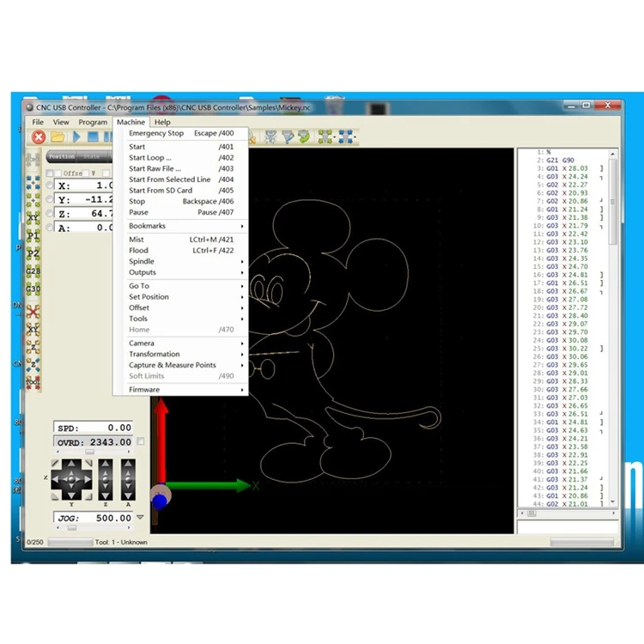
Task: Click the red Emergency Stop toolbar icon
Action: tap(39, 137)
